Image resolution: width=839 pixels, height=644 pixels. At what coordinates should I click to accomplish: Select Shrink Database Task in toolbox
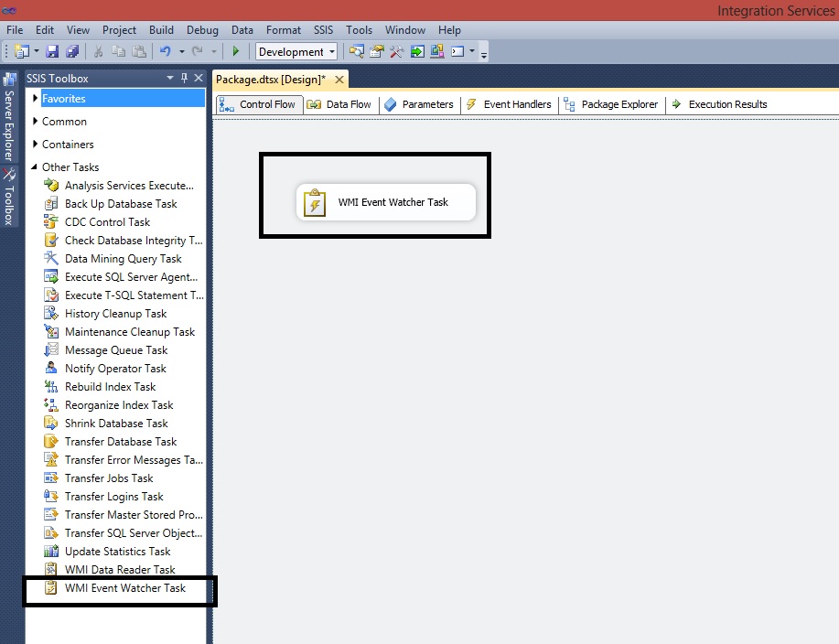pos(116,424)
